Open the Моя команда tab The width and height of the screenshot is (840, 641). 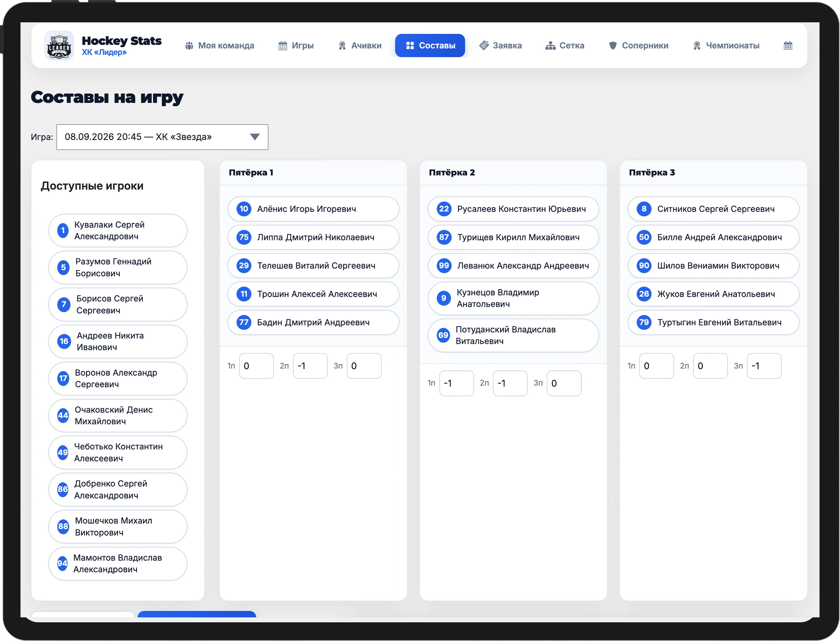pos(220,46)
